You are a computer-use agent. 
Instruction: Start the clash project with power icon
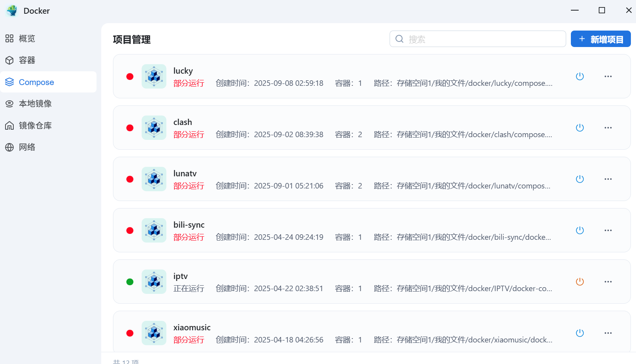point(580,128)
